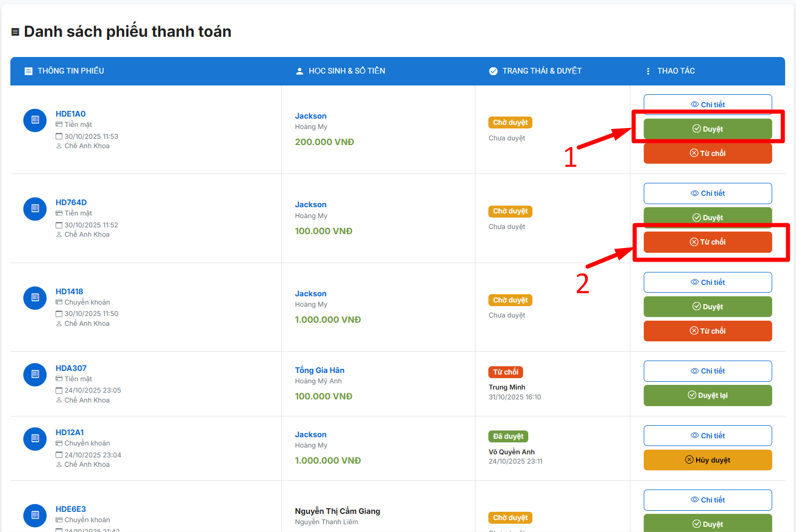Click the blue document icon for HDE1A0
This screenshot has height=532, width=796.
coord(35,120)
